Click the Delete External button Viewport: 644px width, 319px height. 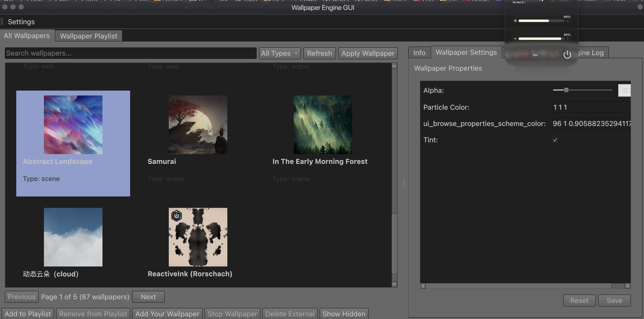pyautogui.click(x=290, y=314)
